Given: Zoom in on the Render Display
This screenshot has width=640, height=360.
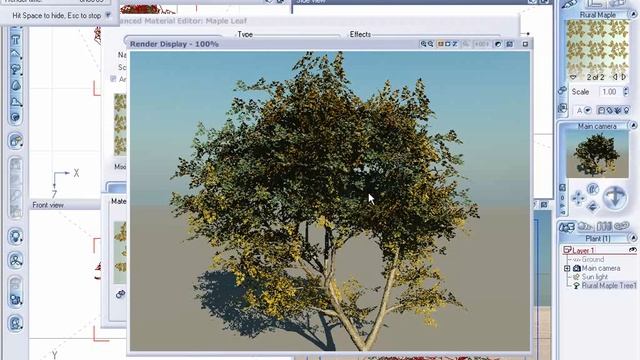Looking at the screenshot, I should pos(423,44).
